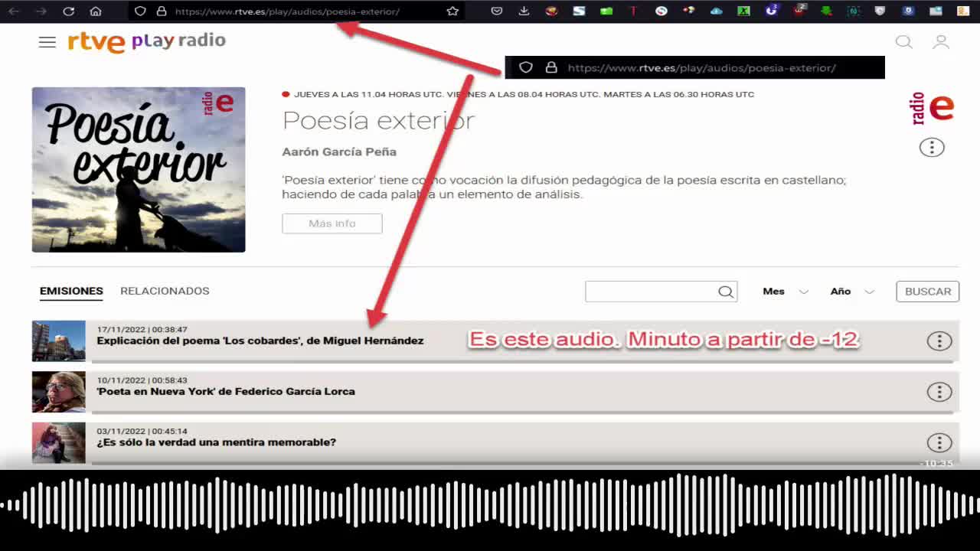Click the date 17/11/2022 | 00:38:47

tap(142, 330)
